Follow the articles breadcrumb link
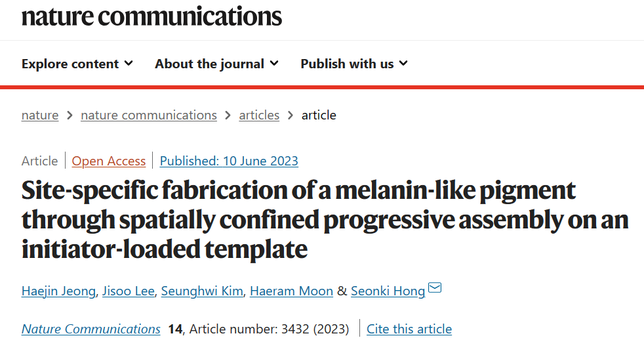Viewport: 644px width, 340px height. 259,115
